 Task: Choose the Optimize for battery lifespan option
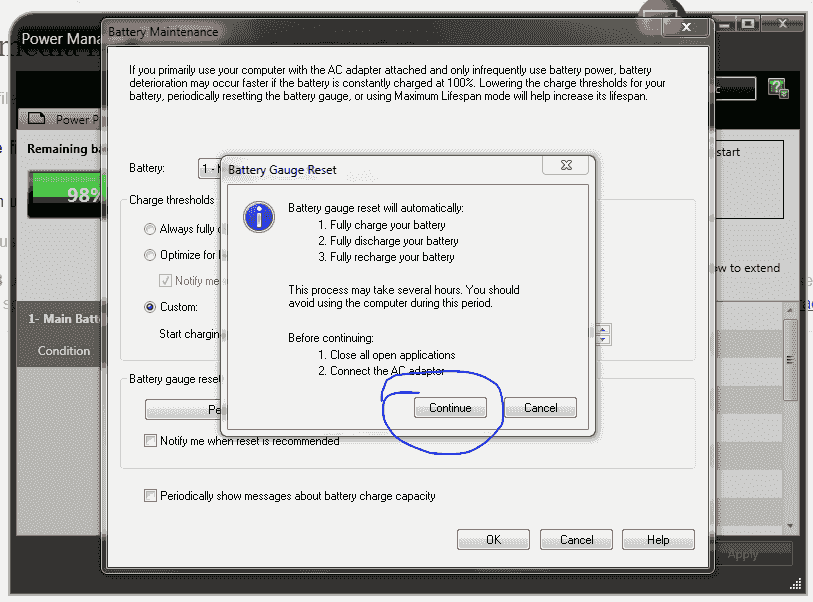click(x=149, y=254)
